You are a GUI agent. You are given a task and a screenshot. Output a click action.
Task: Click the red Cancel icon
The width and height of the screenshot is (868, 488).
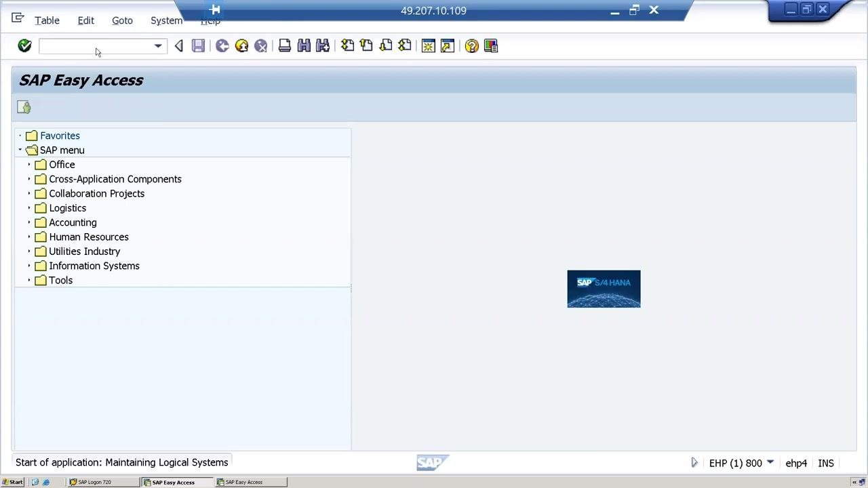[x=260, y=46]
